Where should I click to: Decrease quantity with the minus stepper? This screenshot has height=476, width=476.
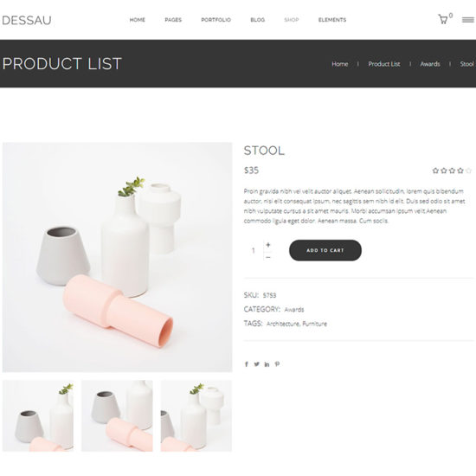pos(268,257)
